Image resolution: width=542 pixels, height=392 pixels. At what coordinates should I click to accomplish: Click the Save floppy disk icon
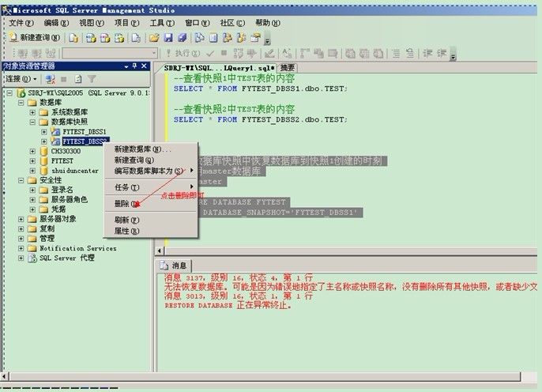coord(168,38)
